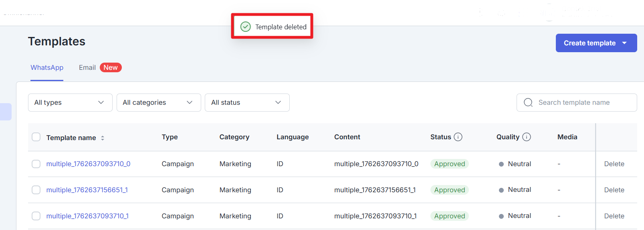Click the sort arrows beside Template name
Image resolution: width=644 pixels, height=230 pixels.
tap(103, 138)
